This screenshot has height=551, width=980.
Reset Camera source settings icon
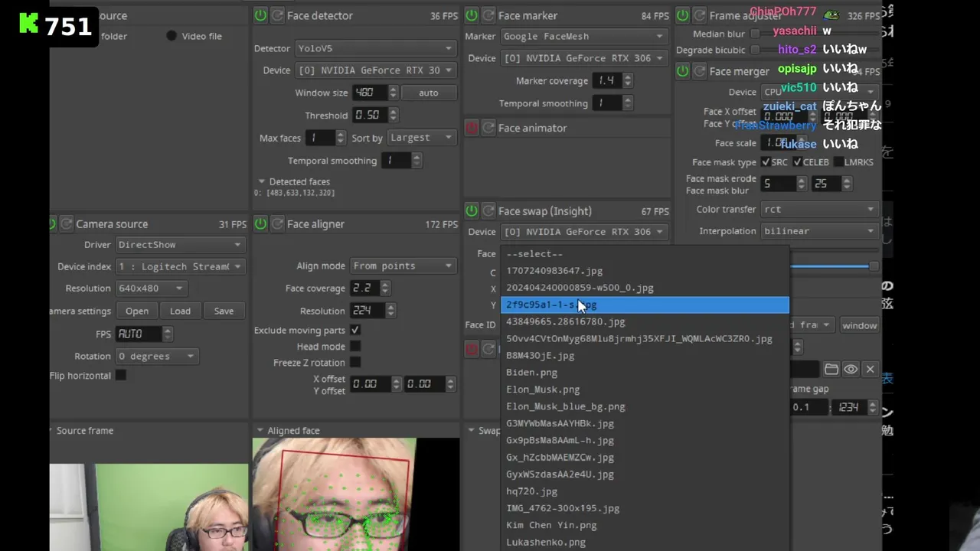pos(67,224)
